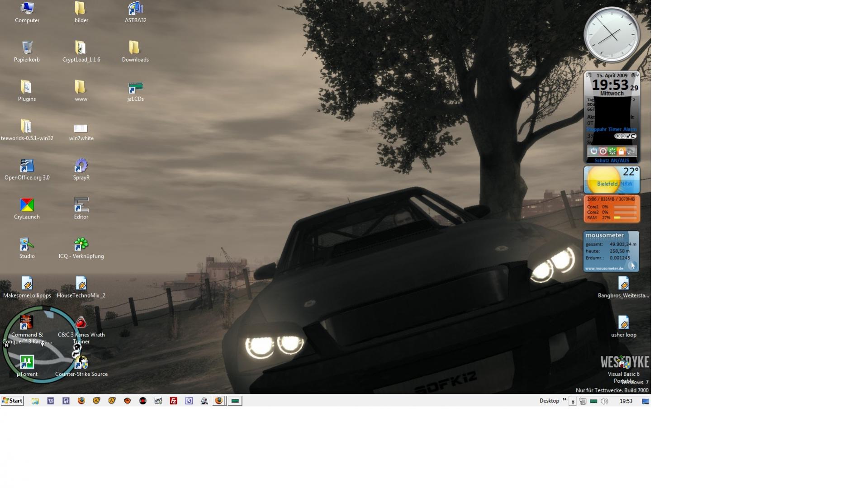Open the first Firefox quick launch icon
868x488 pixels.
[x=81, y=401]
